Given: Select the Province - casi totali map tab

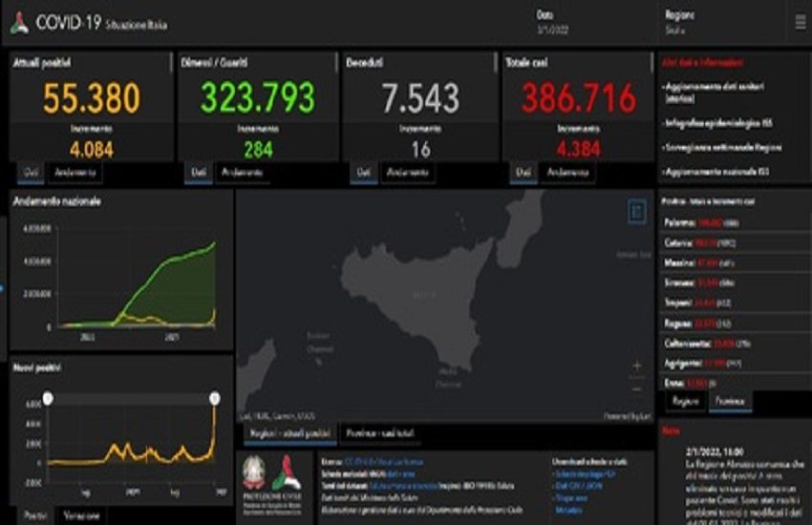Looking at the screenshot, I should click(381, 433).
